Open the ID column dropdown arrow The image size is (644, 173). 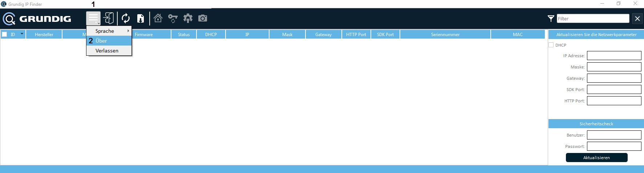click(x=22, y=34)
